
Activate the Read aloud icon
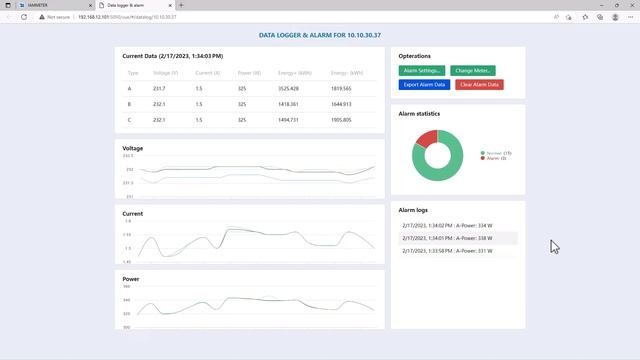[556, 17]
